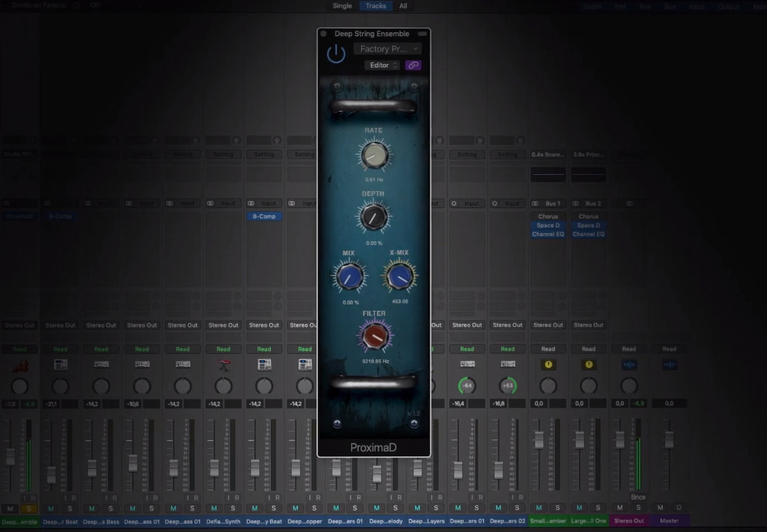This screenshot has height=532, width=767.
Task: Click the RATE knob in ProximaD
Action: click(374, 157)
